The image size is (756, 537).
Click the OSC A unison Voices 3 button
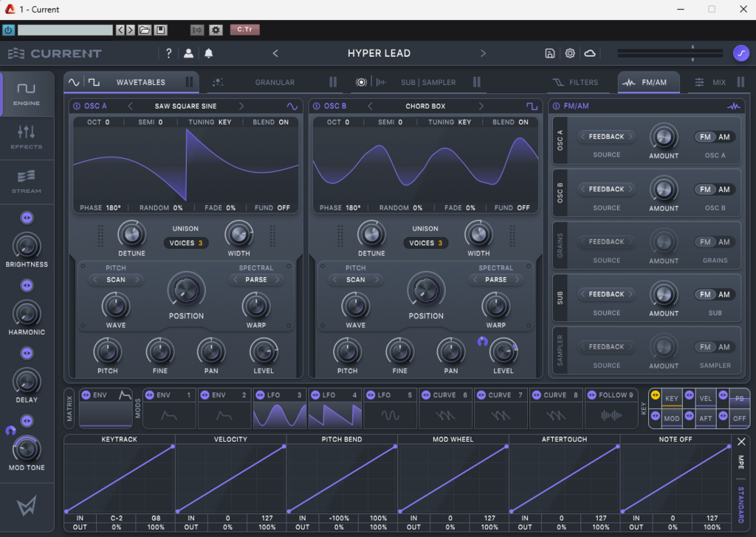pos(185,243)
